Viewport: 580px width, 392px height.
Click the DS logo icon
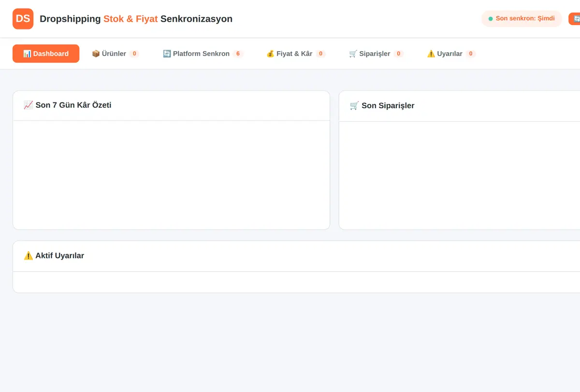point(23,19)
